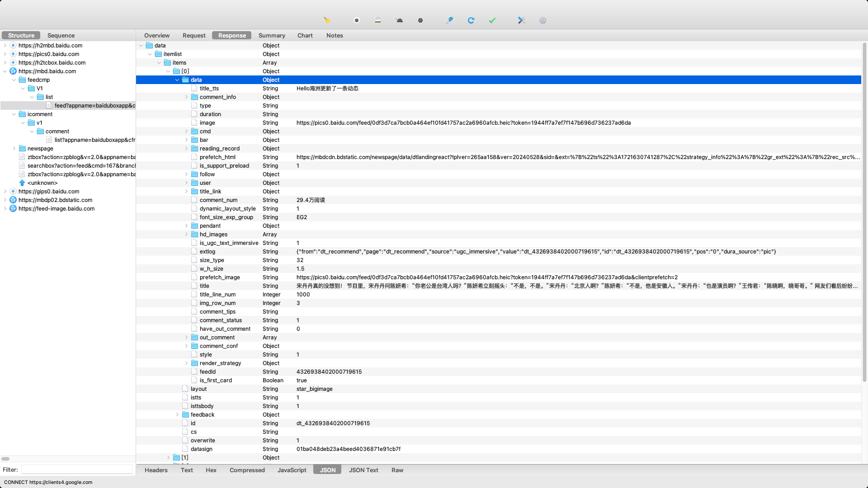Toggle recording with the record button
The width and height of the screenshot is (868, 488).
point(357,20)
